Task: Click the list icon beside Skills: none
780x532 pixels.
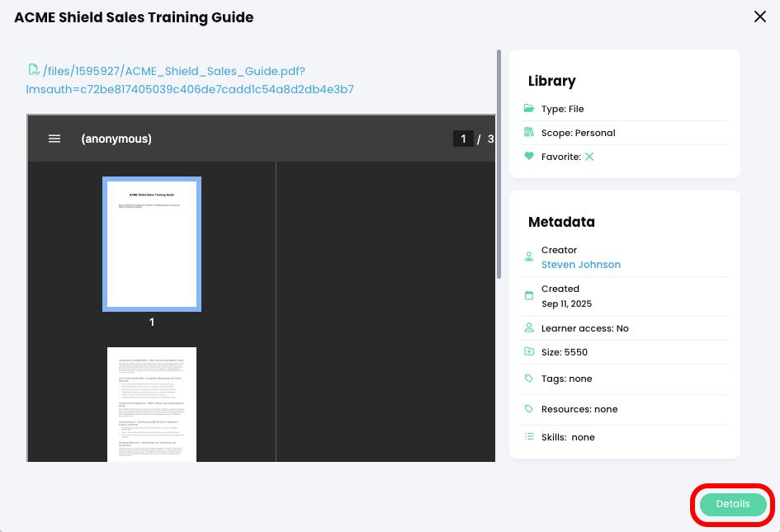Action: coord(529,436)
